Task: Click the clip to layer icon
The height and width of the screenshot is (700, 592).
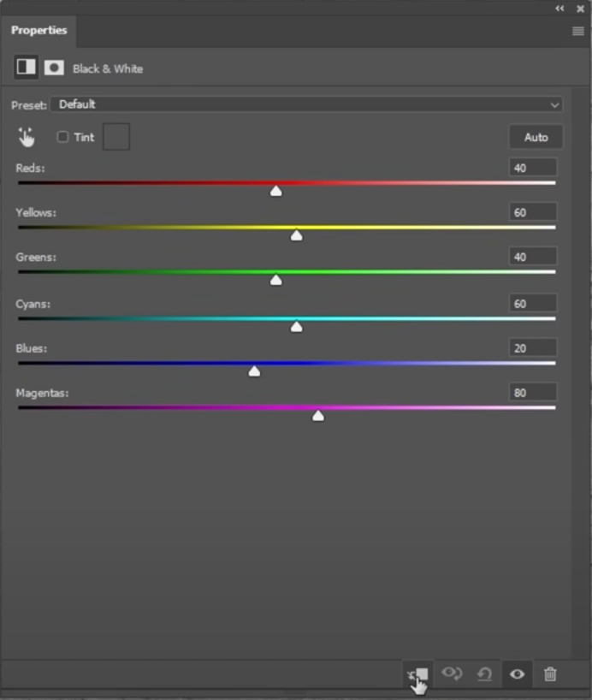Action: click(x=418, y=674)
